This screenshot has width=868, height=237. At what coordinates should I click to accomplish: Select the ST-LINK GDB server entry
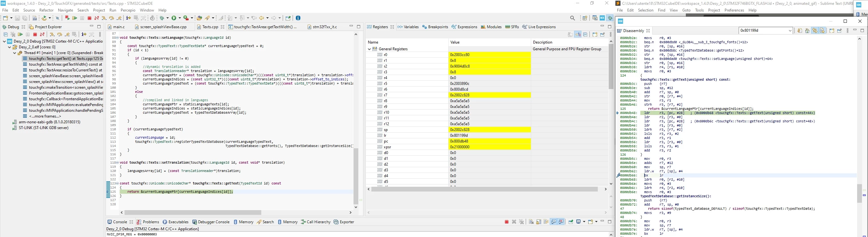[x=40, y=128]
